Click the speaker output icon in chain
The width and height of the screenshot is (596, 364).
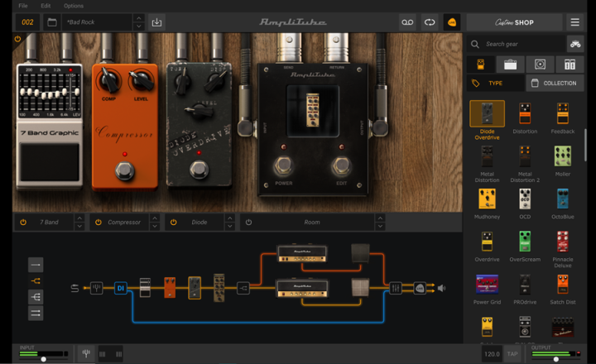(441, 289)
